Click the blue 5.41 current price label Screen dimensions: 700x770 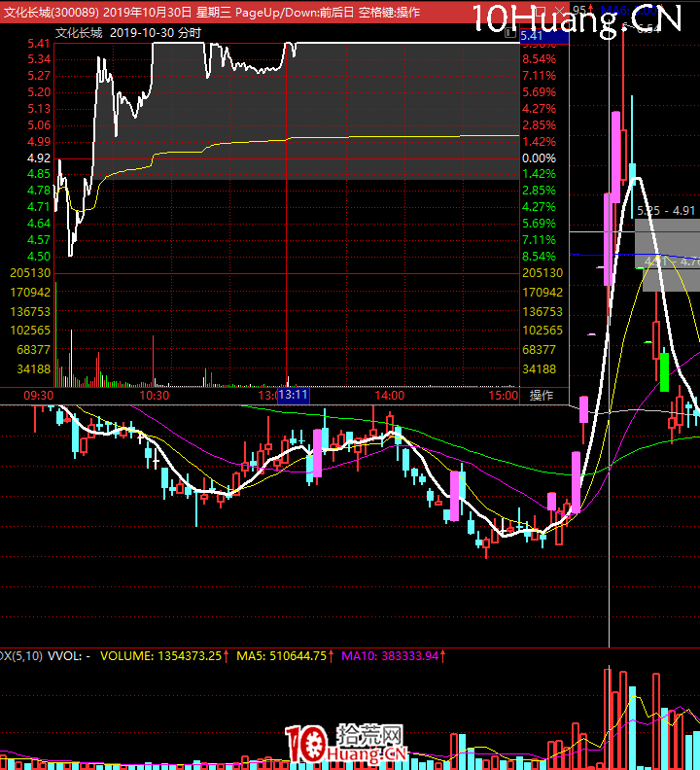tap(544, 35)
